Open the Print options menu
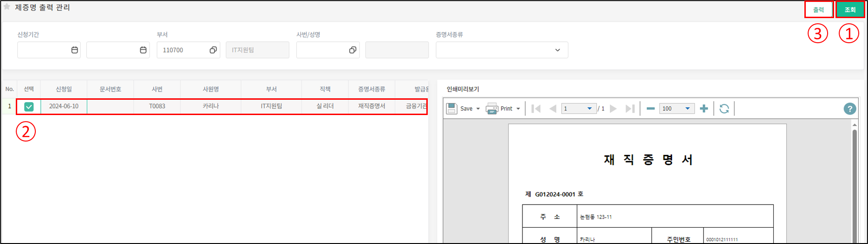This screenshot has width=868, height=244. tap(518, 109)
